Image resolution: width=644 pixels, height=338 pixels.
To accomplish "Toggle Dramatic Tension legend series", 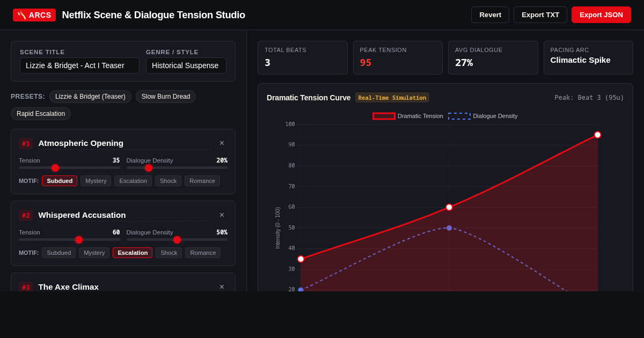I will click(x=408, y=116).
